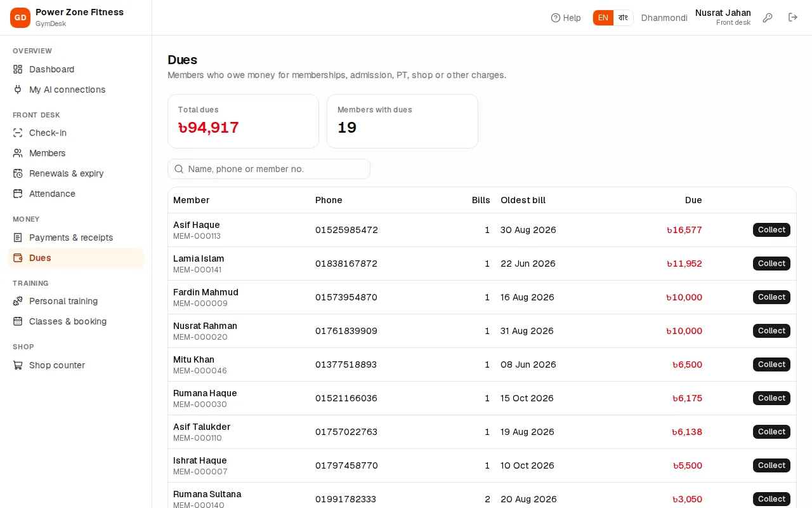
Task: Click the search magnifier icon
Action: [179, 169]
